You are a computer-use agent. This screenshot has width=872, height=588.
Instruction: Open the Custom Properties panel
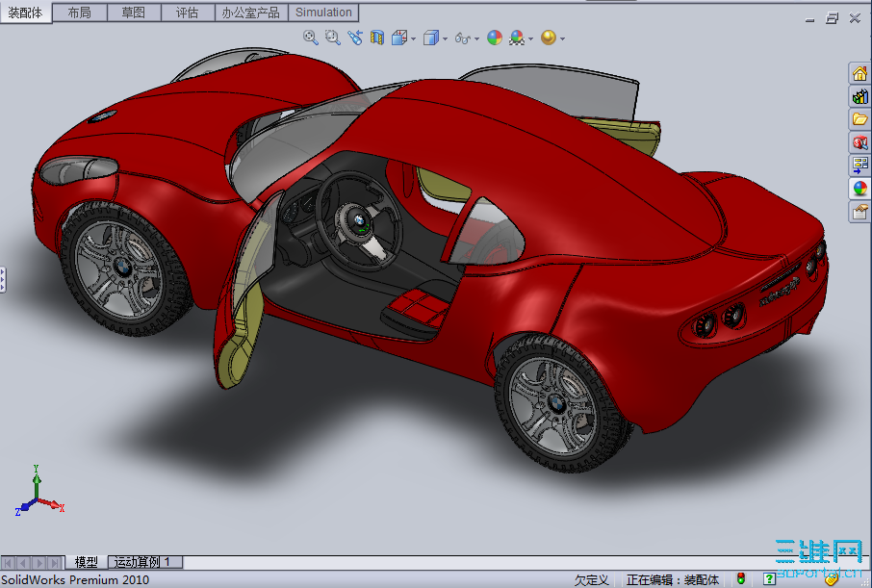(859, 212)
